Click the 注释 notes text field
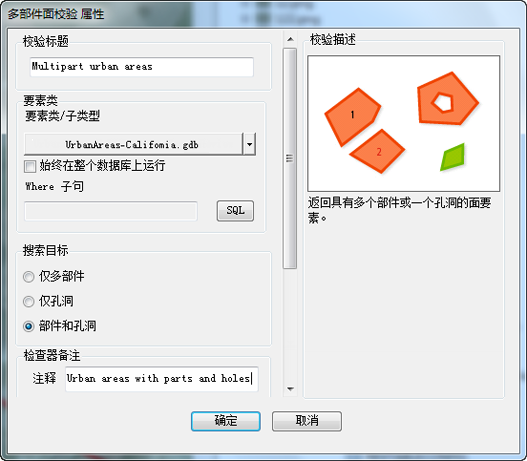Screen dimensions: 527x461 click(162, 379)
